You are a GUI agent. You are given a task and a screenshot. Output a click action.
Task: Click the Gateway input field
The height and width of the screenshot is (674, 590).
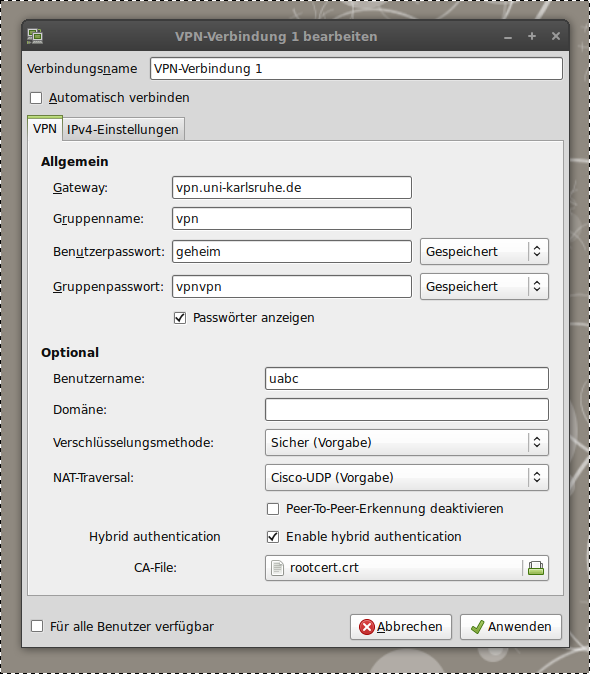pos(292,188)
